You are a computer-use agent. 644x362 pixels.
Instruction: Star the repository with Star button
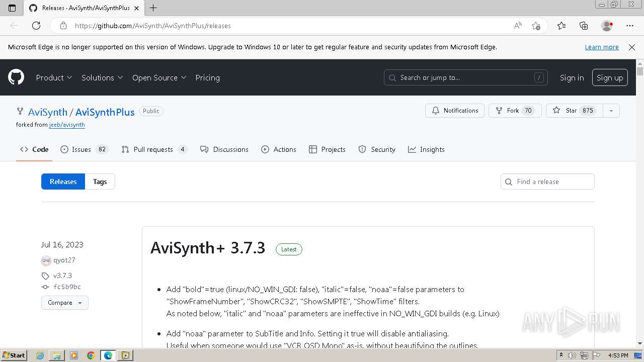[574, 111]
